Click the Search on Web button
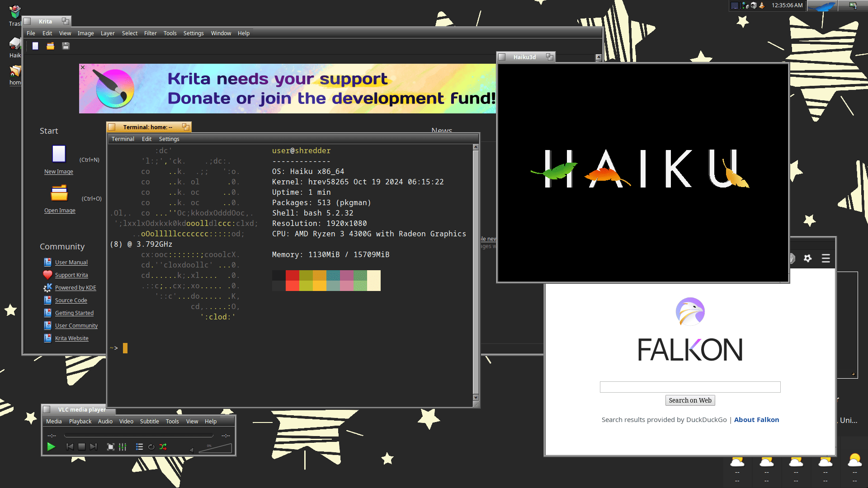Image resolution: width=868 pixels, height=488 pixels. pos(690,400)
